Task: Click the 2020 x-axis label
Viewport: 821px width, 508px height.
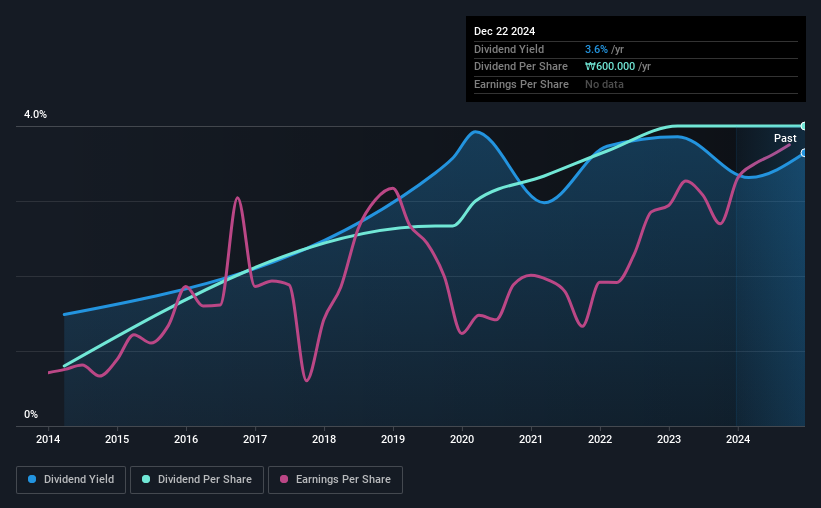Action: pos(462,439)
